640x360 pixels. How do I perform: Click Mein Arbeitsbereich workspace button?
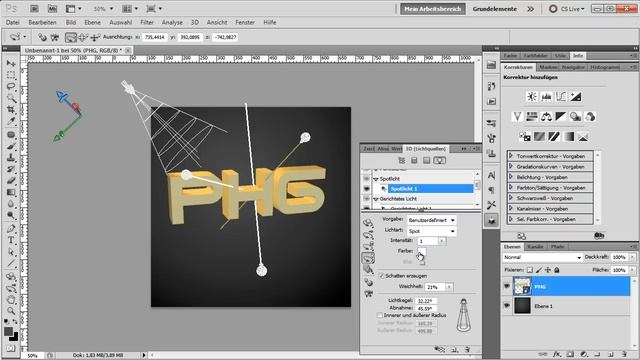point(433,9)
